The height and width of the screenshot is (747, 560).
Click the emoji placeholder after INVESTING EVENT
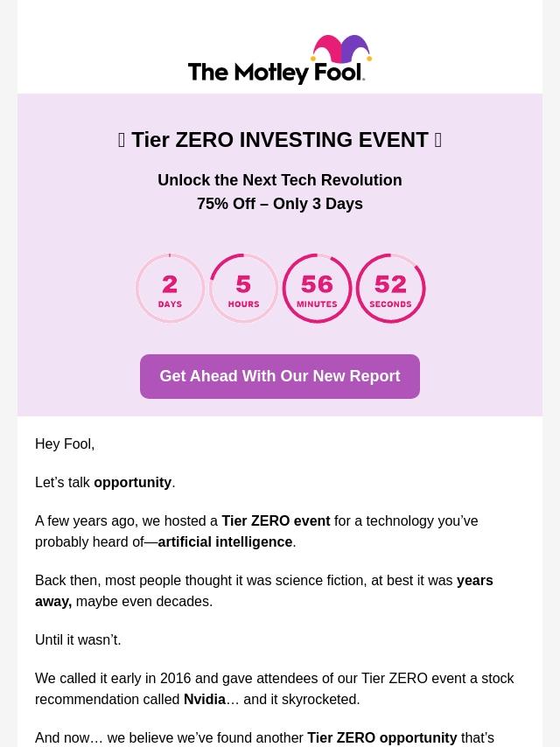coord(438,140)
